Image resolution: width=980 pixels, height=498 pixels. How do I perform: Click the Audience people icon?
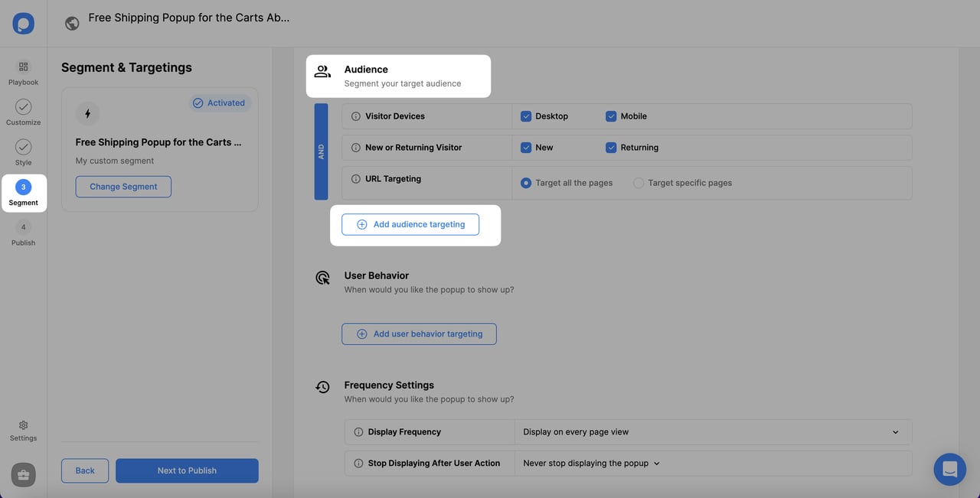click(x=323, y=72)
